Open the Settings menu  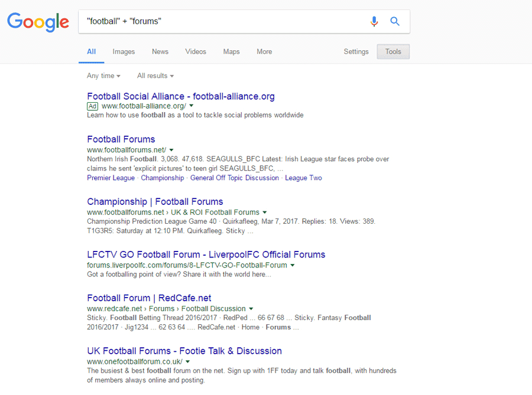[356, 52]
